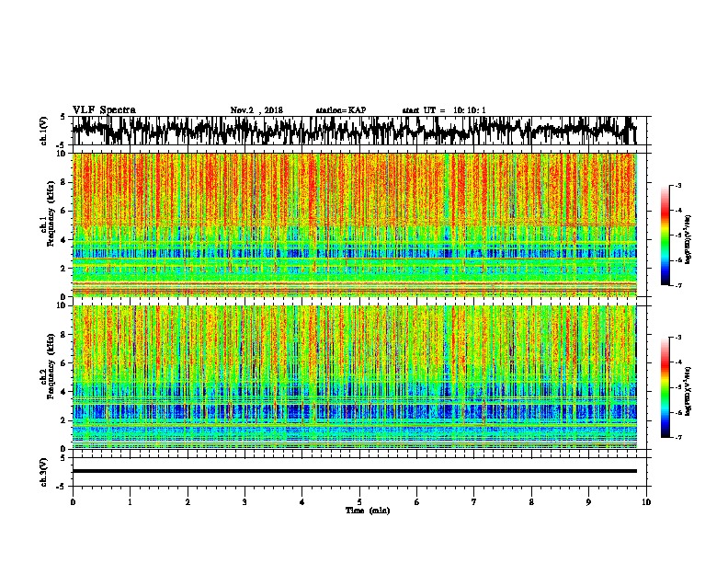The image size is (728, 563).
Task: Click time axis tick label "5"
Action: pos(359,502)
